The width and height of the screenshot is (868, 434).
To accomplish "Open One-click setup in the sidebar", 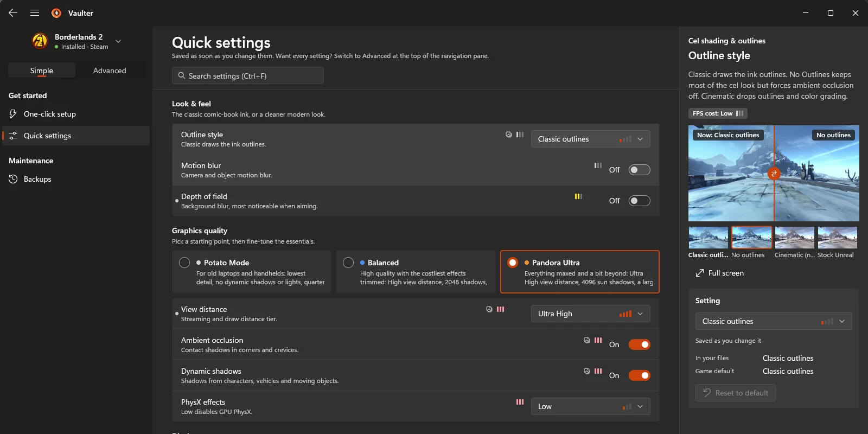I will [x=76, y=114].
